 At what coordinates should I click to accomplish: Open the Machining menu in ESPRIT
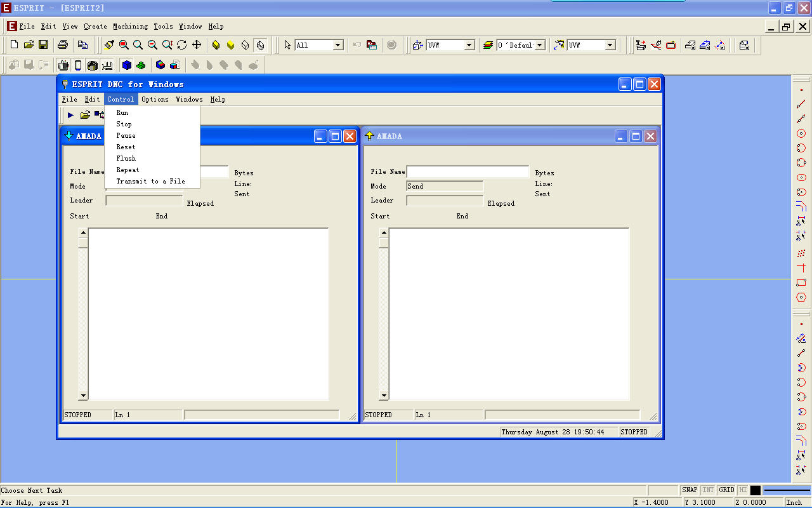130,26
